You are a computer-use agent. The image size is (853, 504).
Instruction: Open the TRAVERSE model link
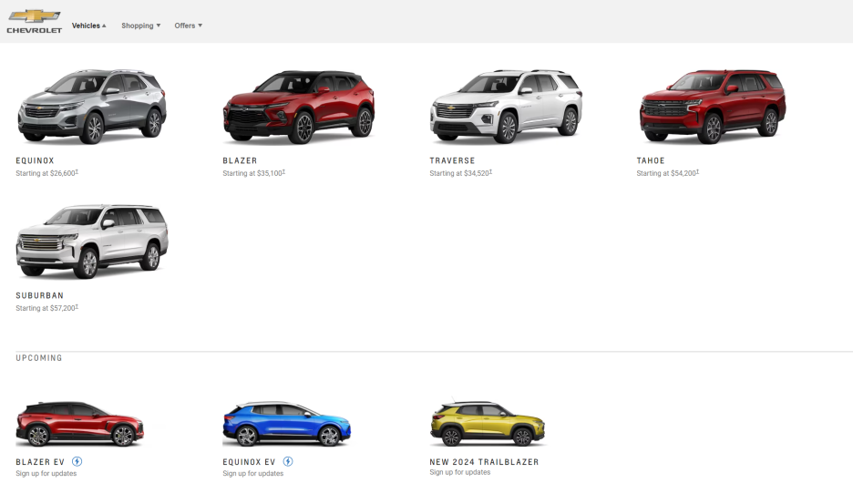coord(453,160)
